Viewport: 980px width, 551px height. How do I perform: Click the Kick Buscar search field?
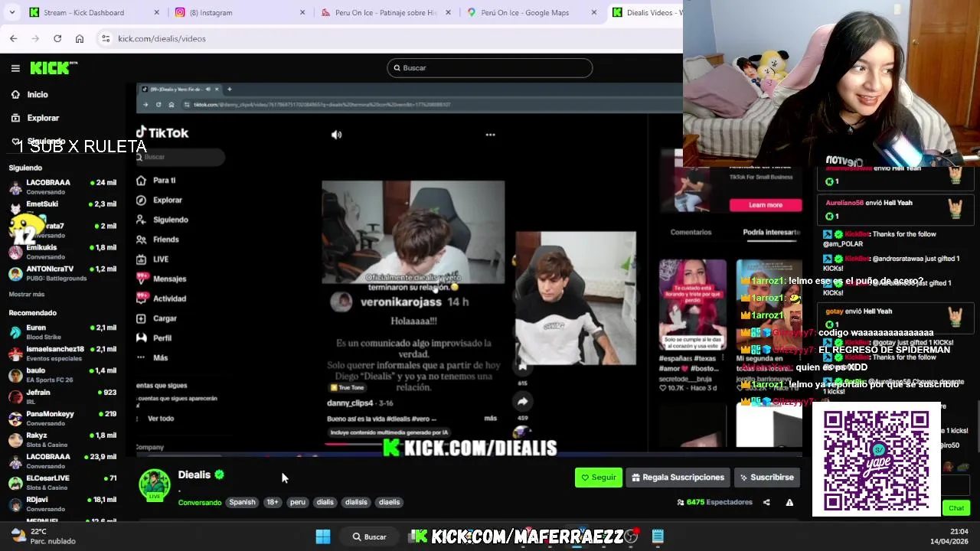click(490, 68)
